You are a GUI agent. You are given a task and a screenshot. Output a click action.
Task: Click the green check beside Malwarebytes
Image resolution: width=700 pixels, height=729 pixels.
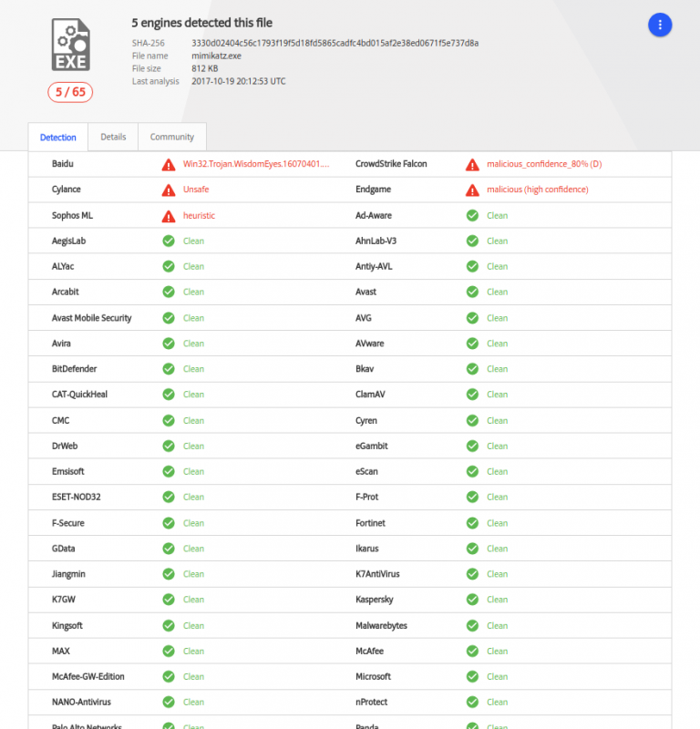pyautogui.click(x=472, y=625)
